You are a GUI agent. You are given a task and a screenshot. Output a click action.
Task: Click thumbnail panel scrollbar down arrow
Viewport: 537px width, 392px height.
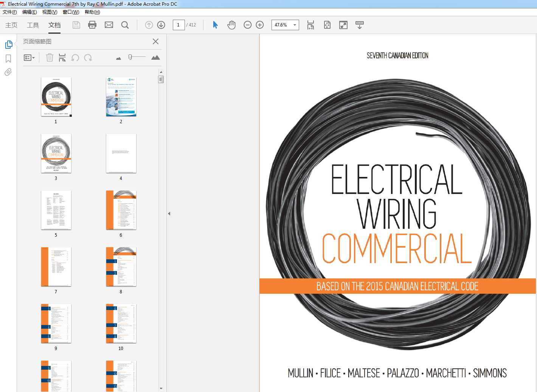(x=161, y=388)
